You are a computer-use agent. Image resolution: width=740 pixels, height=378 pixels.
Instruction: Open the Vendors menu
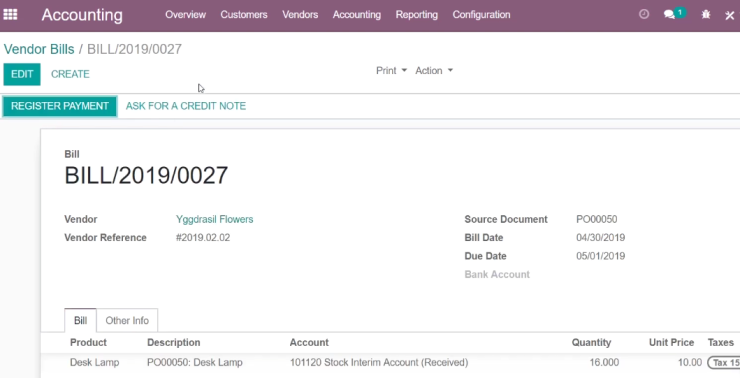point(300,15)
